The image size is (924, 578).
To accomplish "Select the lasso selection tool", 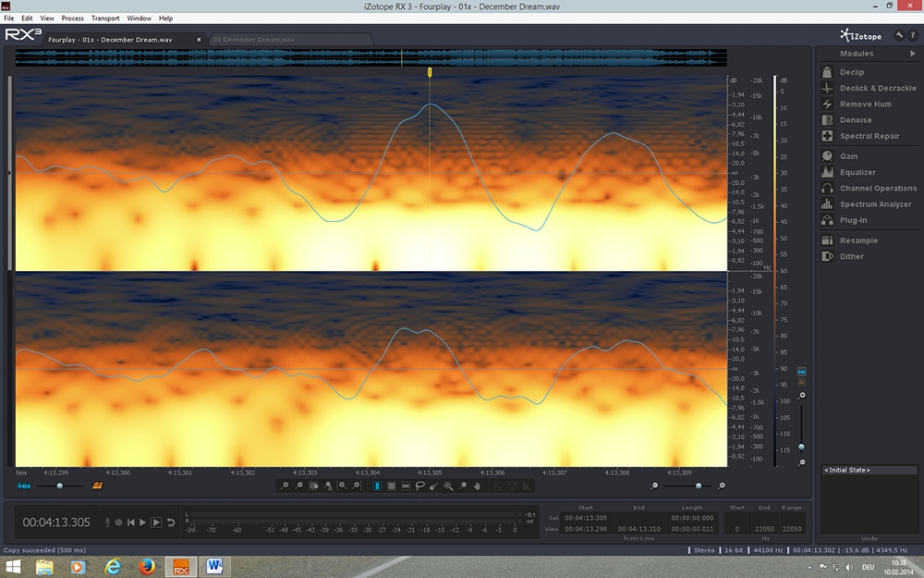I will pos(419,486).
